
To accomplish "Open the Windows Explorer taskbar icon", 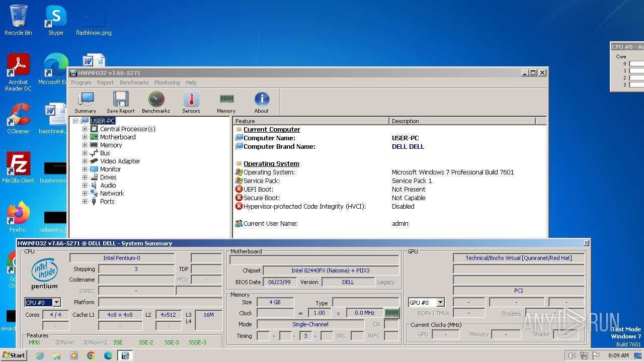I will click(x=57, y=355).
